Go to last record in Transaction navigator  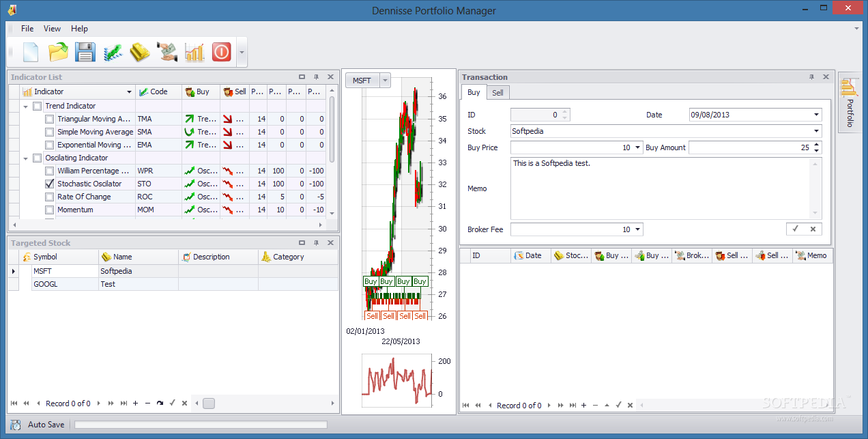point(572,406)
